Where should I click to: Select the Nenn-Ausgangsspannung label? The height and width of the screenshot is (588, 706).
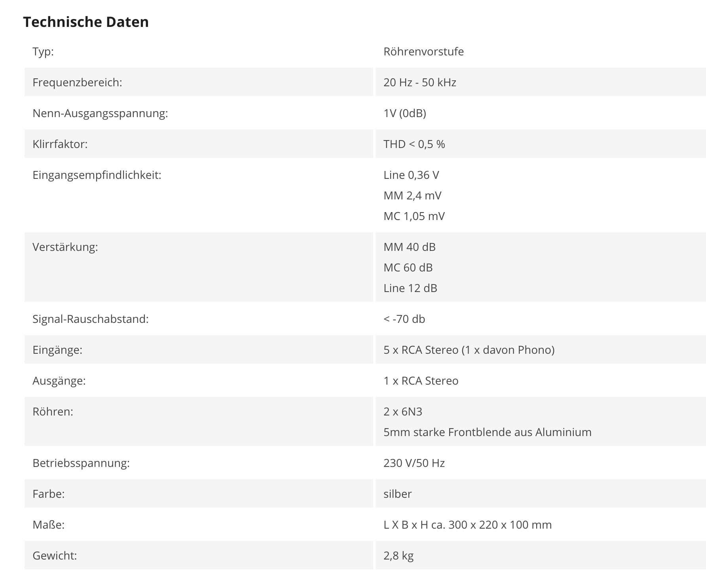pyautogui.click(x=100, y=113)
